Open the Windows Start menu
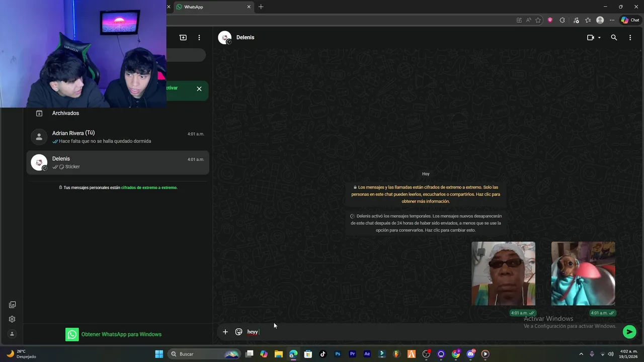The width and height of the screenshot is (644, 362). point(159,354)
